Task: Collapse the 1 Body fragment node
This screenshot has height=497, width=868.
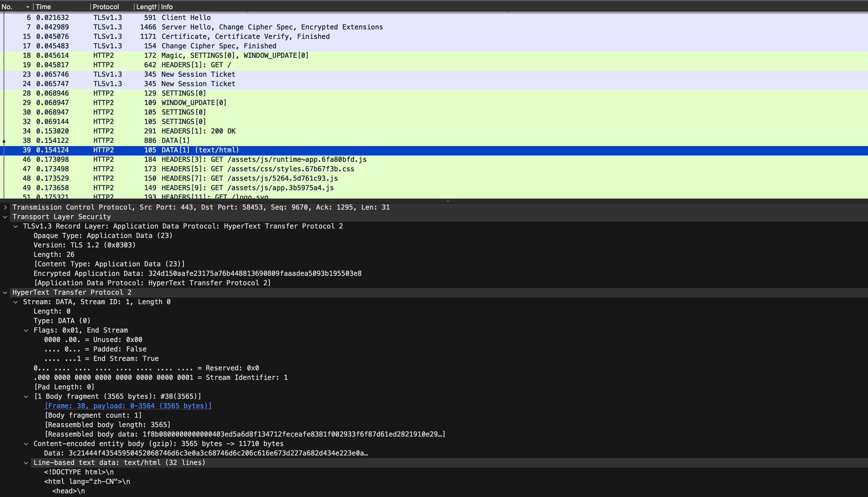Action: [26, 397]
